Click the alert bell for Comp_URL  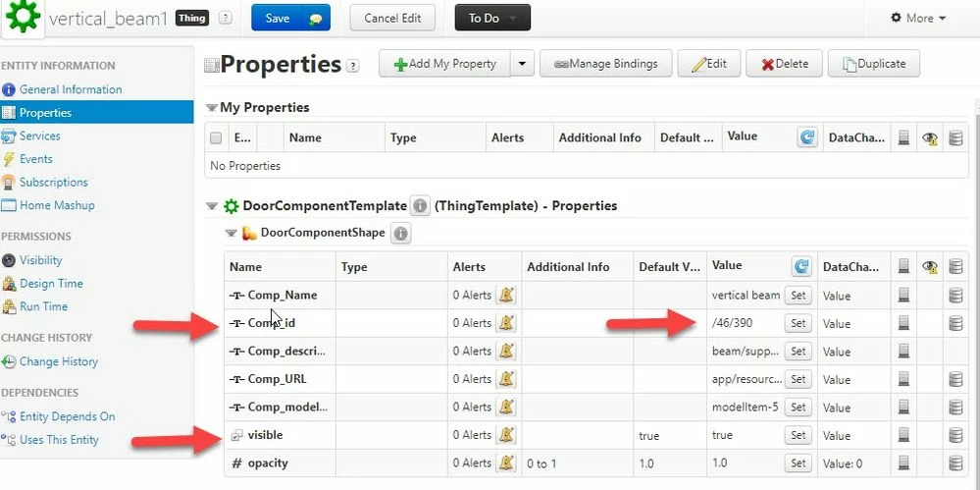click(506, 379)
